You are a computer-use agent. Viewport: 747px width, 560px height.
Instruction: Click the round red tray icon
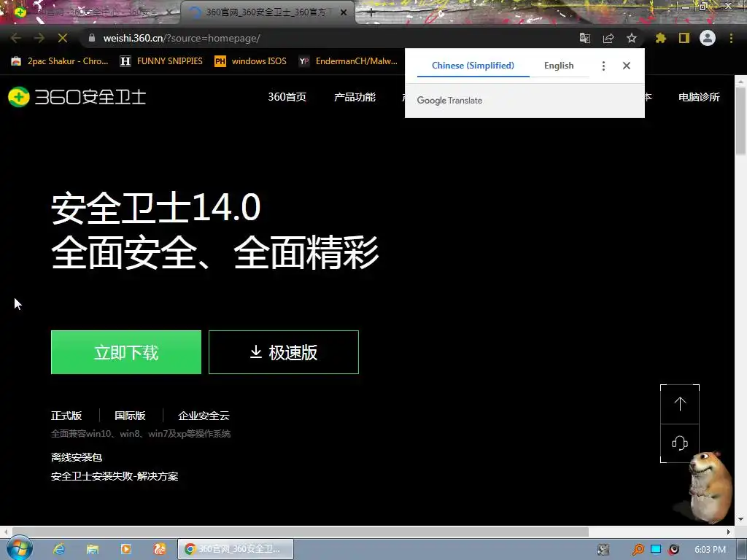point(673,550)
